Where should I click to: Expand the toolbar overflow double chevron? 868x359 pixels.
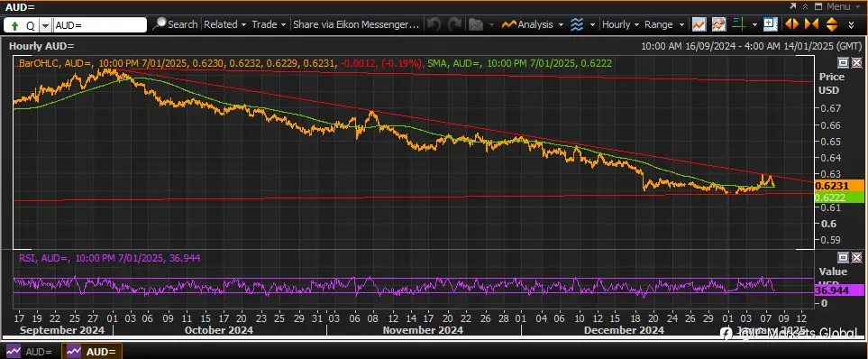[852, 25]
